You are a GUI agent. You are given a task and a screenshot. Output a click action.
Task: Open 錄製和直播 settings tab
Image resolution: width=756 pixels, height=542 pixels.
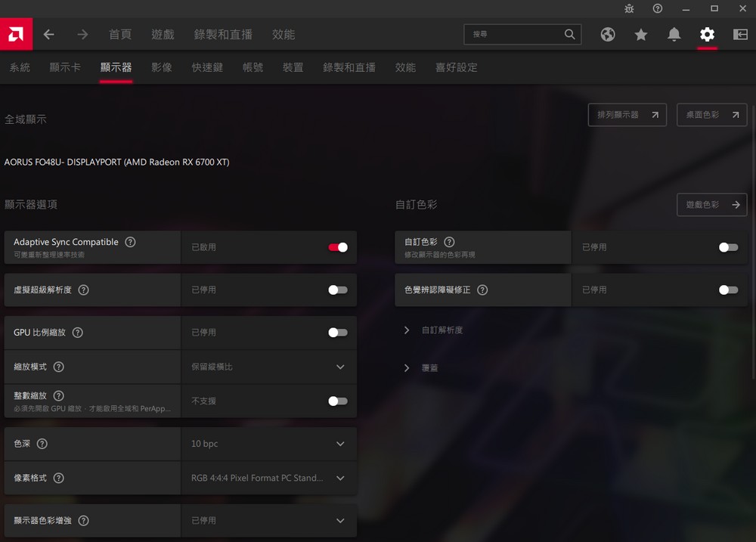349,67
